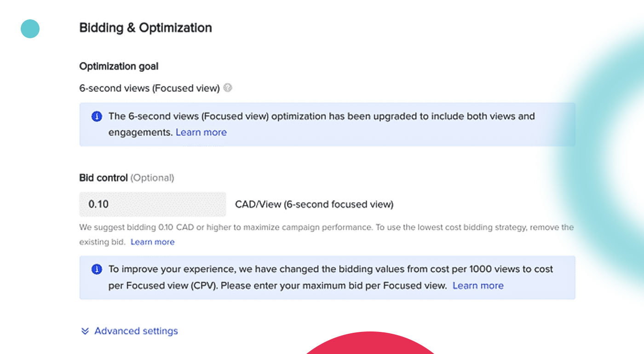644x354 pixels.
Task: Click the CAD/View unit label
Action: [314, 204]
